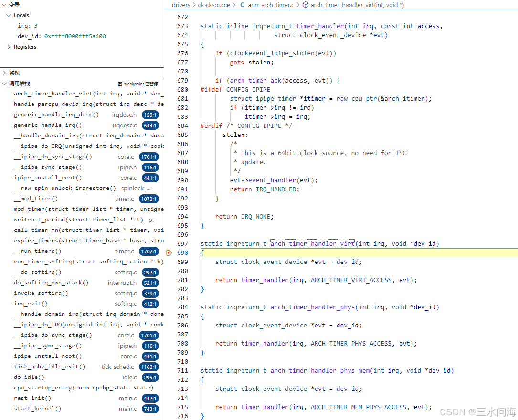Select generic_handle_irq() stack frame

(x=82, y=126)
